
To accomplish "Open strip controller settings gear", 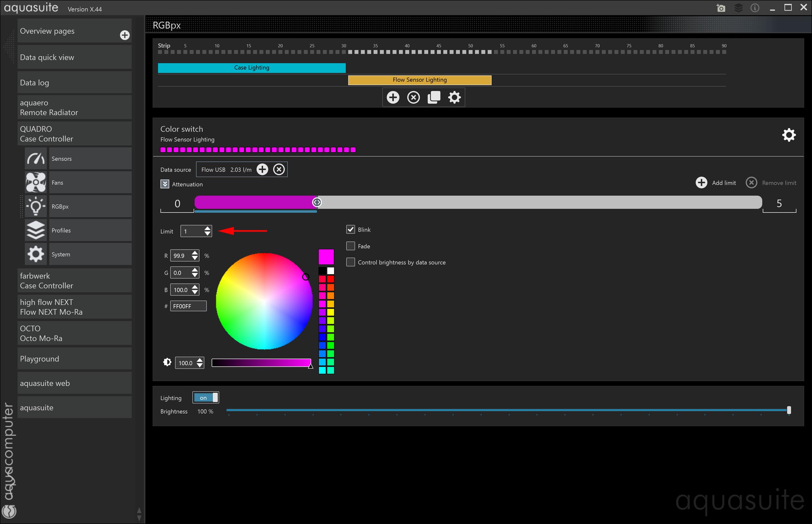I will click(454, 98).
